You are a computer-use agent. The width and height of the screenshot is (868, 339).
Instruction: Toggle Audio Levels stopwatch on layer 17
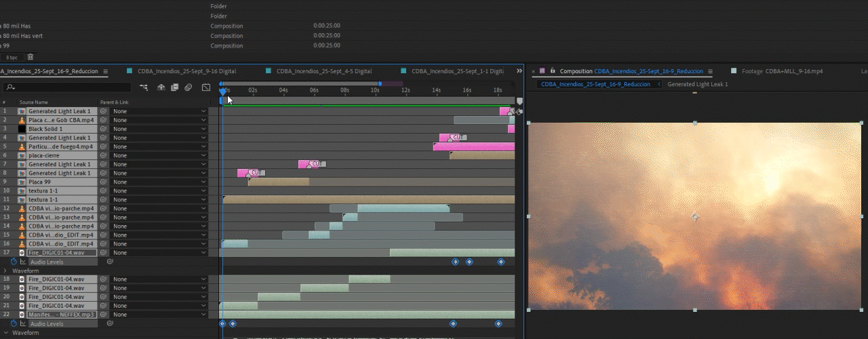tap(14, 261)
